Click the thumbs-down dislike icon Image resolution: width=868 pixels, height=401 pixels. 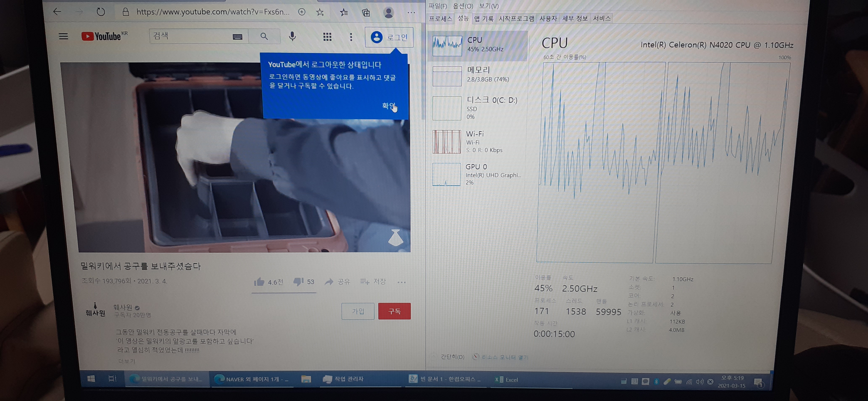298,282
